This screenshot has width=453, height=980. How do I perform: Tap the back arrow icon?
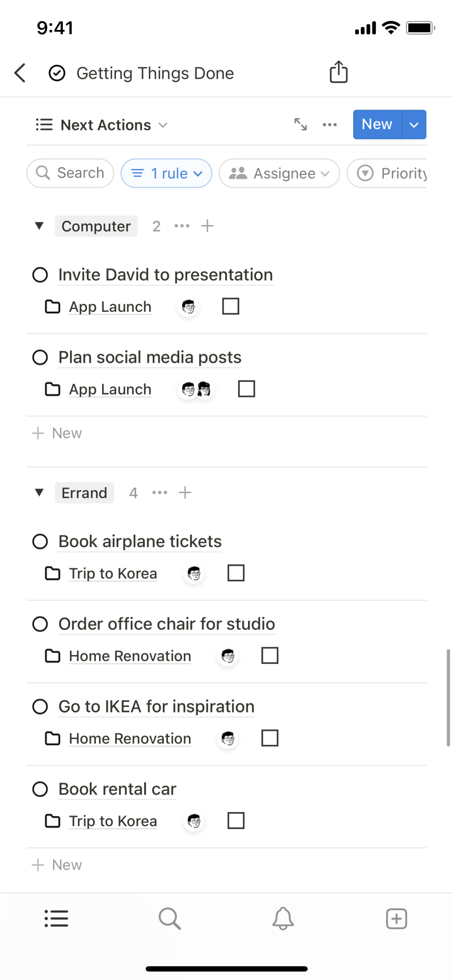(x=20, y=73)
